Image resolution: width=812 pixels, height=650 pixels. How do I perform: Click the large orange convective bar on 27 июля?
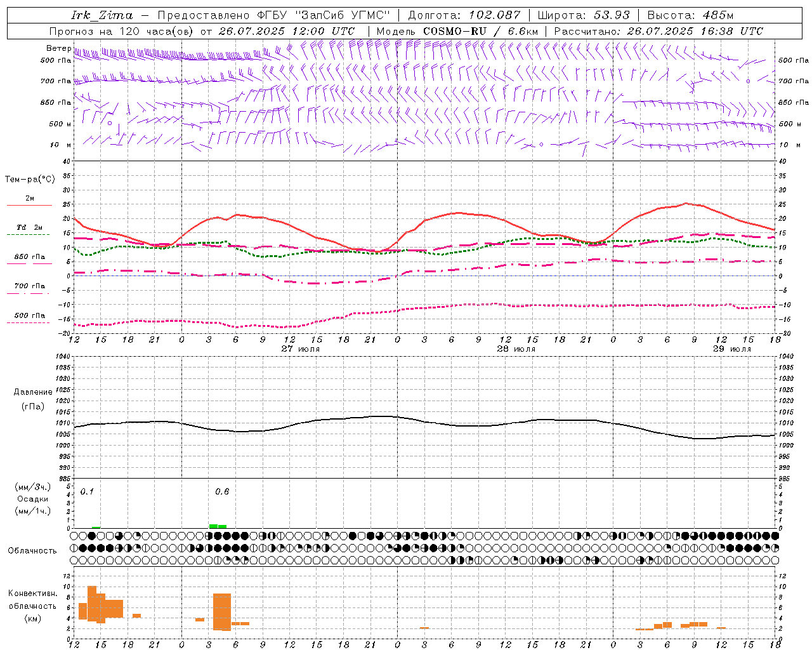click(222, 612)
